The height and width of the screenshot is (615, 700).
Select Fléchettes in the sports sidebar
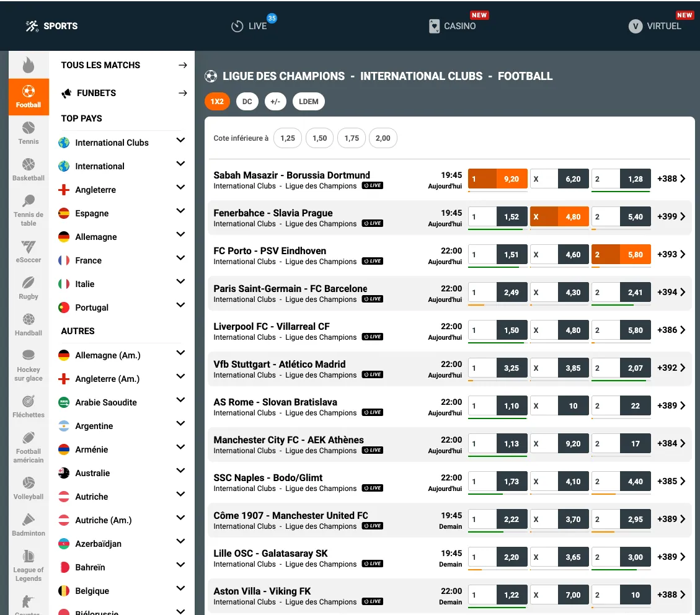point(29,407)
